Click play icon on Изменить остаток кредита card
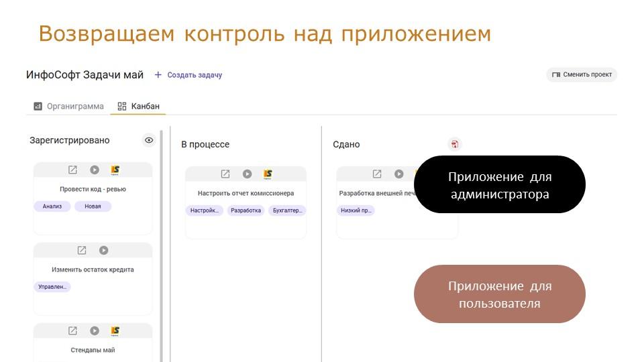 (x=103, y=250)
